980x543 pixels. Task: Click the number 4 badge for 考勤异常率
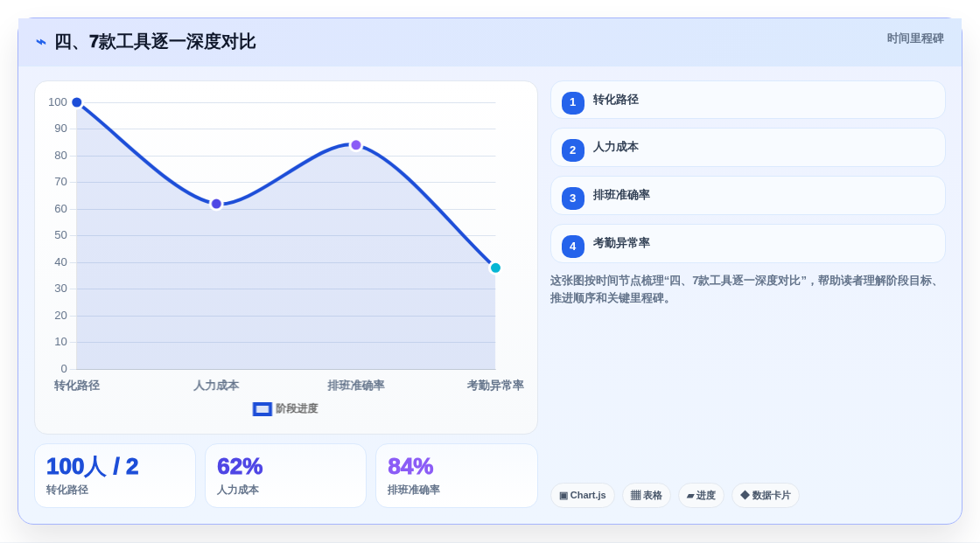click(x=572, y=247)
